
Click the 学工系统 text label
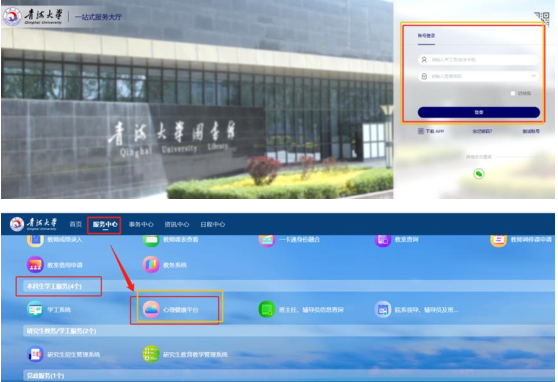coord(59,310)
